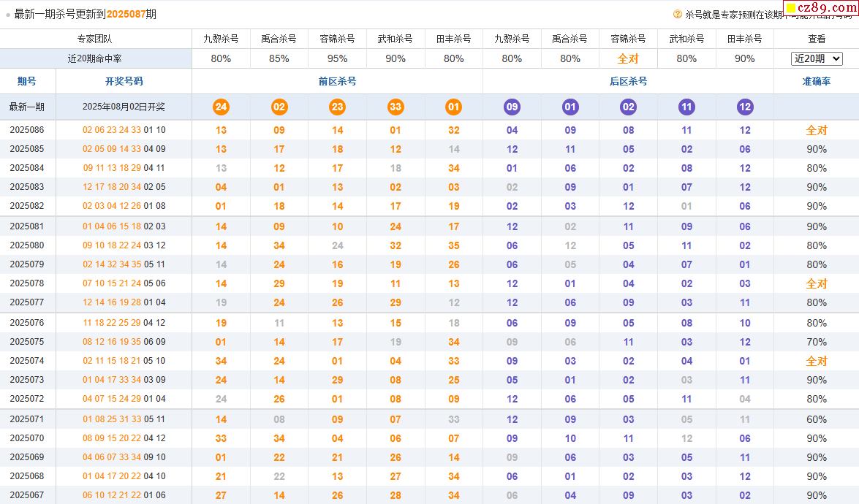Screen dimensions: 859x504
Task: Click period number 2025072
Action: pyautogui.click(x=27, y=399)
